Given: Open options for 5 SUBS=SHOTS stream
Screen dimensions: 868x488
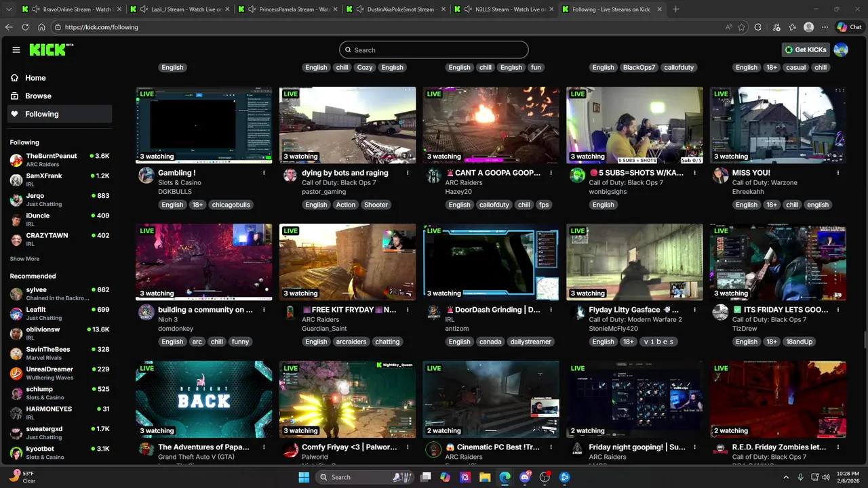Looking at the screenshot, I should click(x=694, y=173).
